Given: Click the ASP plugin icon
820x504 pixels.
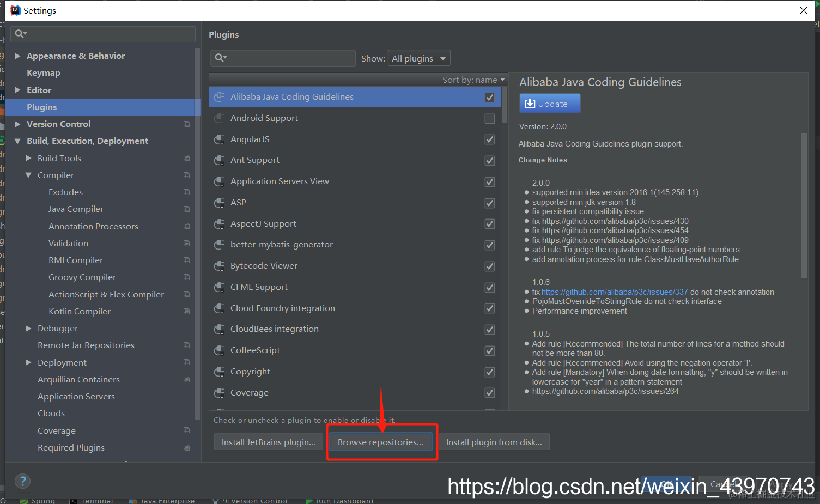Looking at the screenshot, I should (x=219, y=203).
